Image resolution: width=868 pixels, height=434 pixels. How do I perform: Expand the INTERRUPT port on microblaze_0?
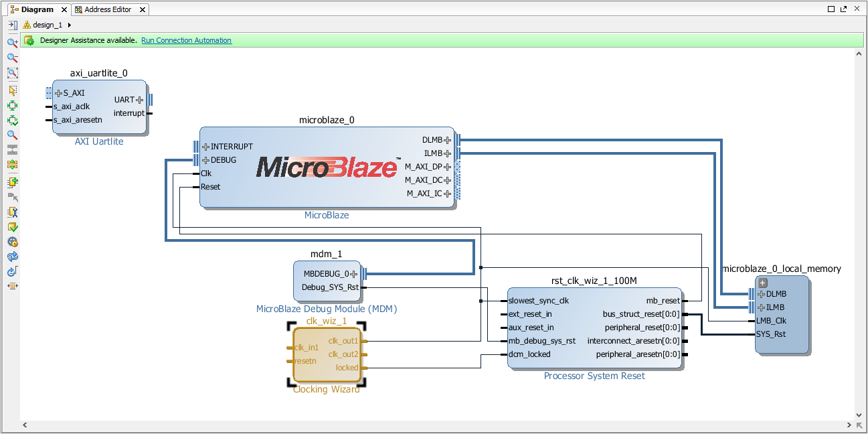[206, 147]
